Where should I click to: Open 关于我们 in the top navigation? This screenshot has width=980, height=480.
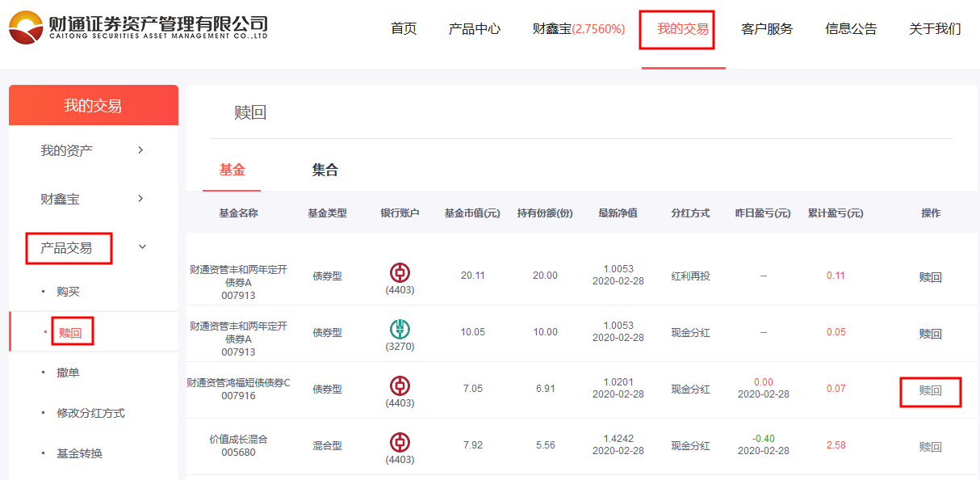point(935,29)
